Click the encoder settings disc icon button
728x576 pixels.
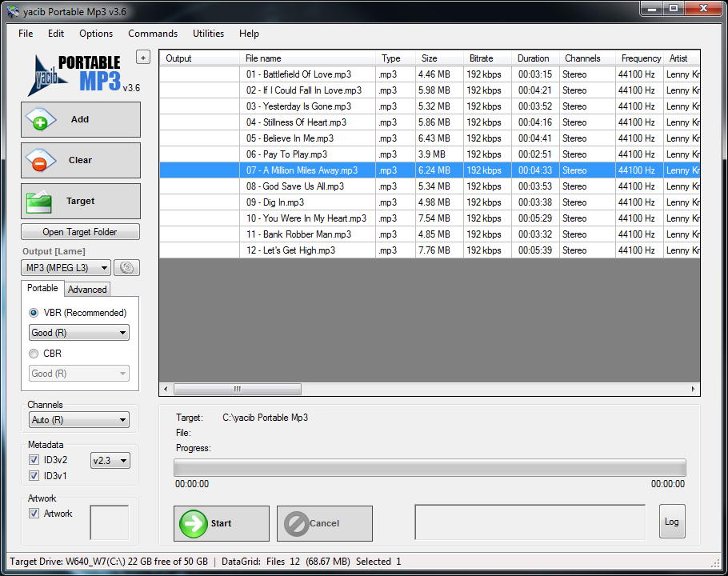click(126, 268)
